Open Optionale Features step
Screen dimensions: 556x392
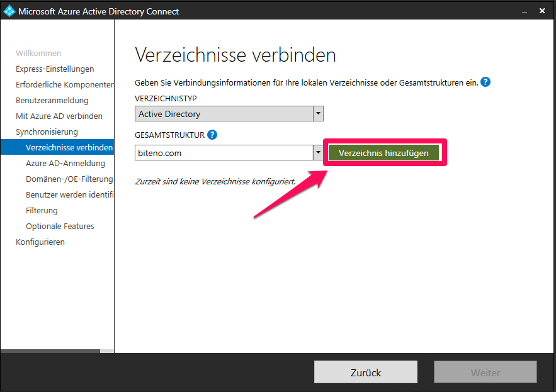click(60, 226)
